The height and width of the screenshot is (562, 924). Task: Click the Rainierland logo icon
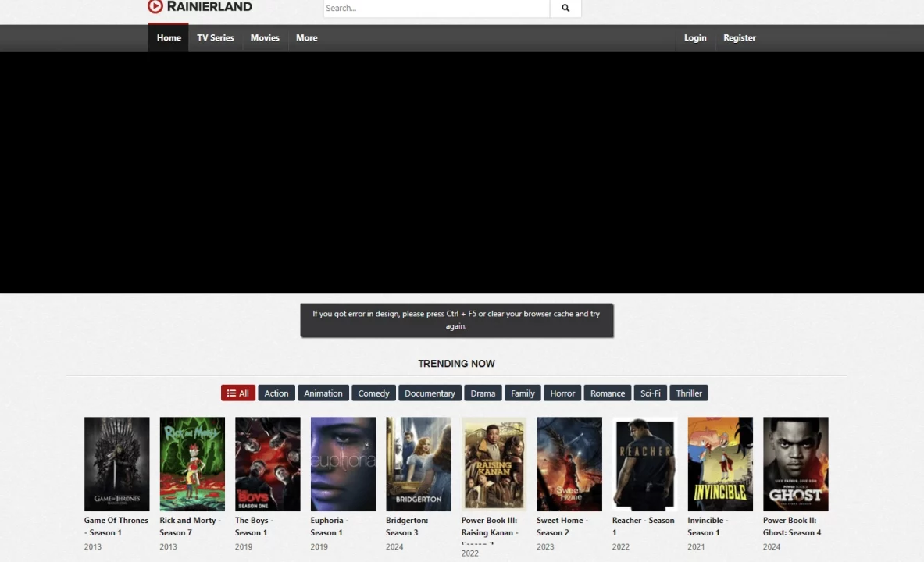tap(155, 7)
